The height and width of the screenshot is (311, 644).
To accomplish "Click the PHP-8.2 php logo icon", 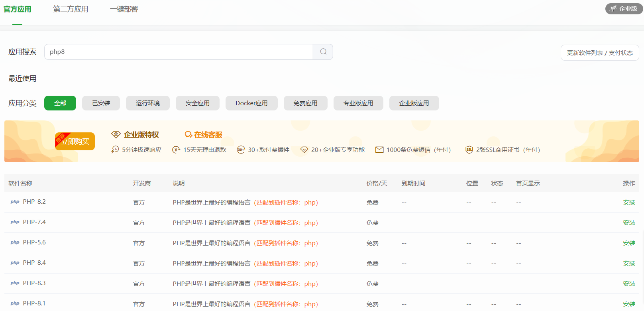I will [x=15, y=202].
